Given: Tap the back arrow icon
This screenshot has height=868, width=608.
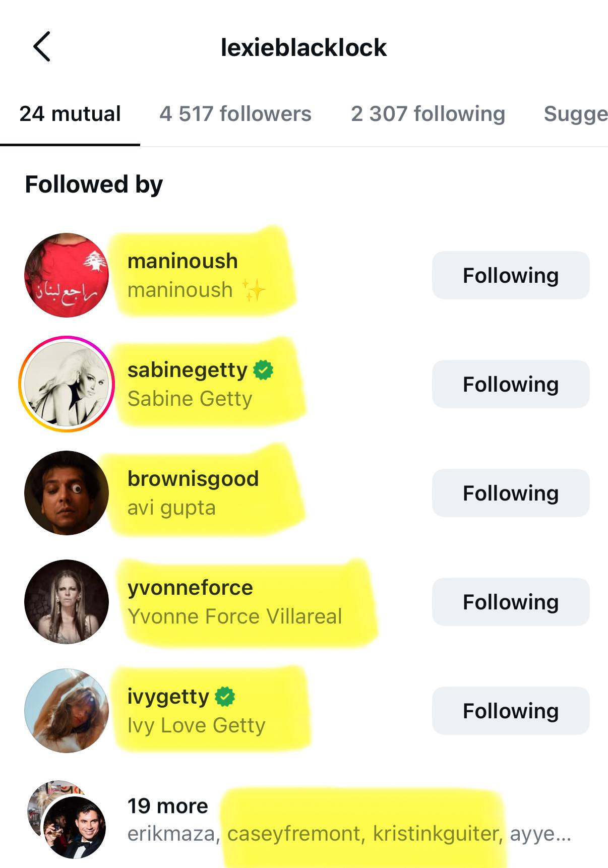Looking at the screenshot, I should coord(42,46).
